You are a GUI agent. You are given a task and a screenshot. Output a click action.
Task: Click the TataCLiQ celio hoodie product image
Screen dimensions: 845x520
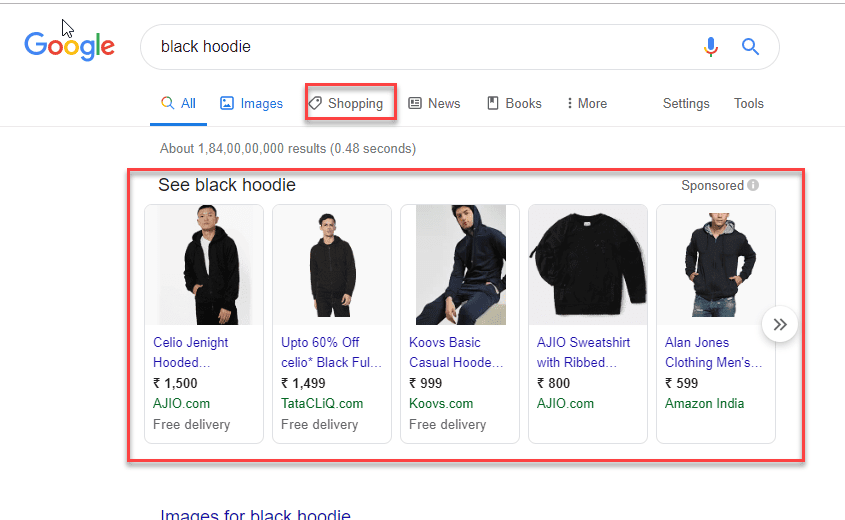(x=331, y=265)
